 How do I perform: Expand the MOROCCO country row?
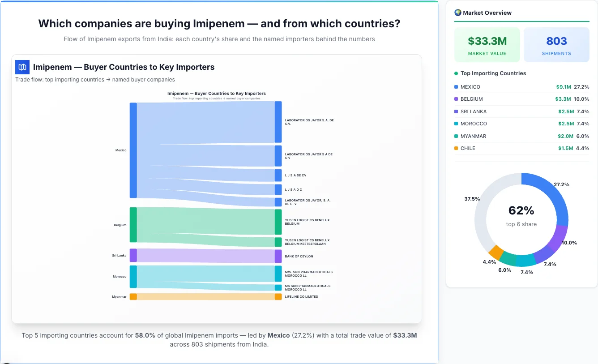point(521,124)
